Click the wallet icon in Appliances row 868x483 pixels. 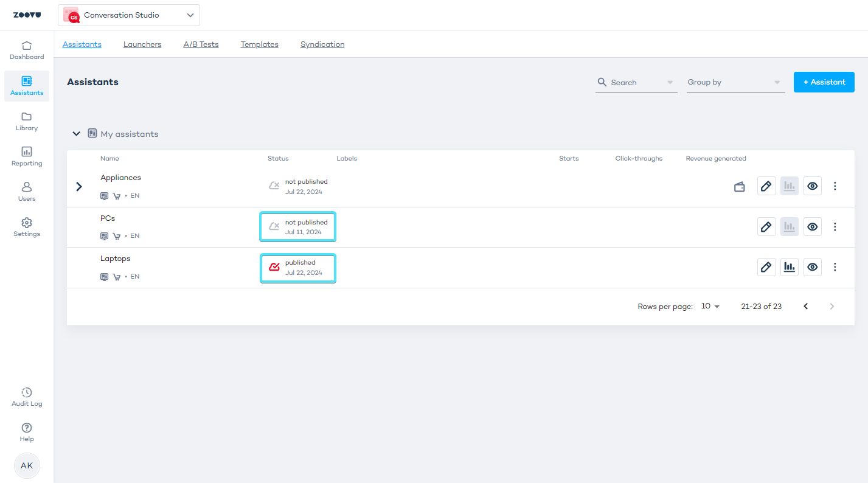pos(740,187)
